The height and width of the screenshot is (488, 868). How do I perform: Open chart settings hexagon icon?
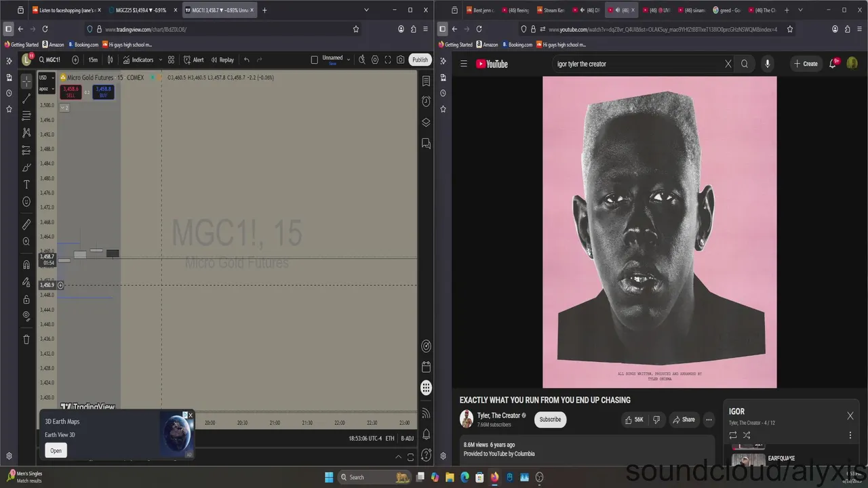[x=375, y=60]
